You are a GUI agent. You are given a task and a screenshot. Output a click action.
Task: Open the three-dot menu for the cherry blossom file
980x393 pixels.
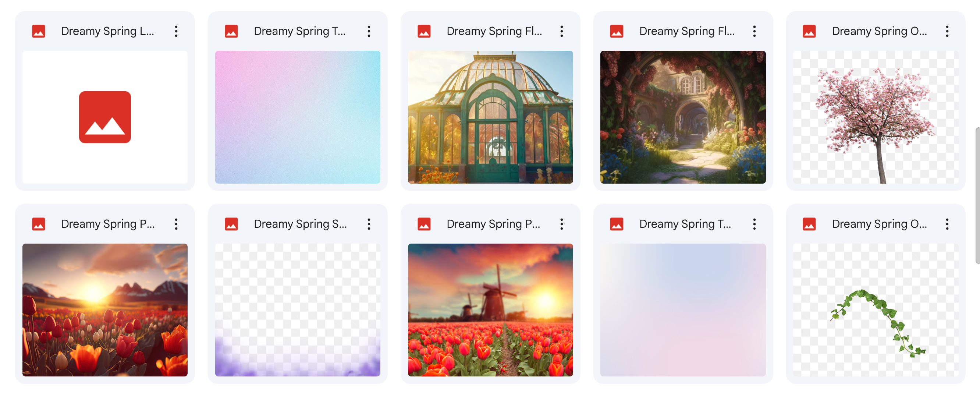(947, 31)
